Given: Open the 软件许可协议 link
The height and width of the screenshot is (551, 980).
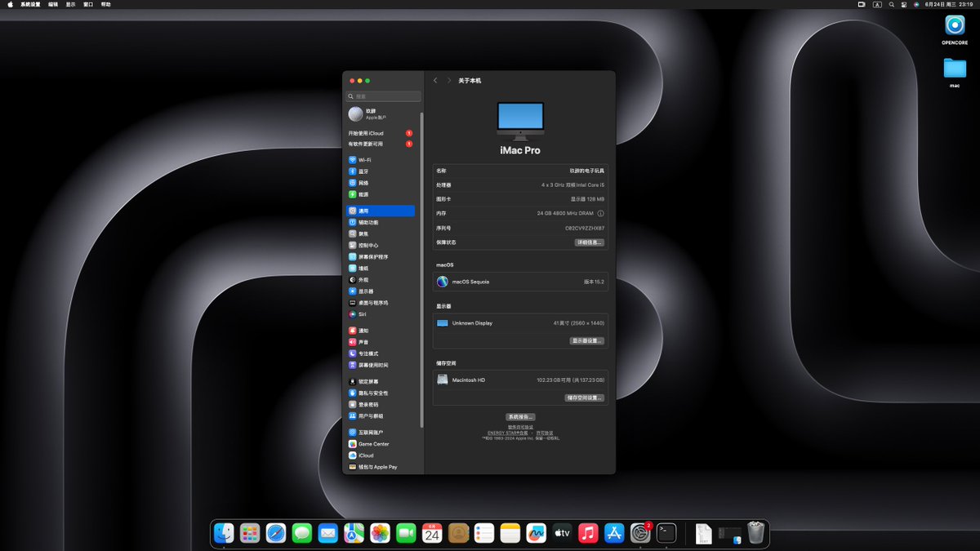Looking at the screenshot, I should click(x=520, y=426).
